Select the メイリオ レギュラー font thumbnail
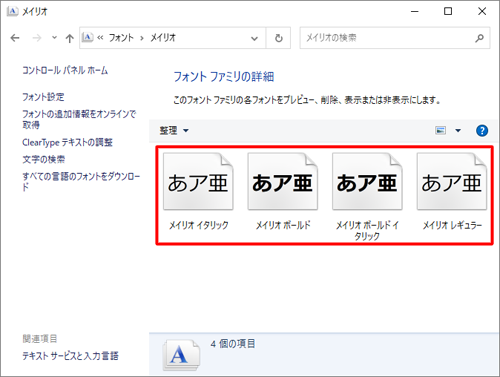Viewport: 500px width, 377px height. click(x=452, y=182)
